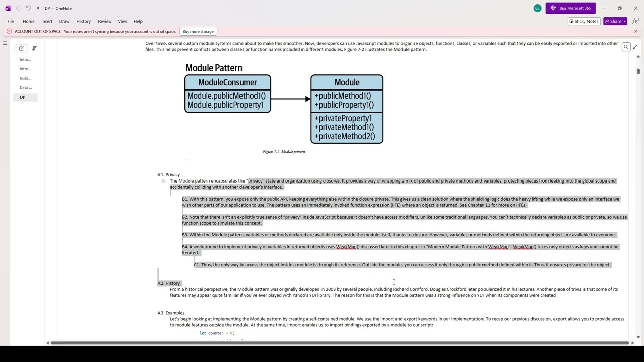Screen dimensions: 644x362
Task: Click the line starting 'B3. Within the Module pattern'
Action: [398, 235]
